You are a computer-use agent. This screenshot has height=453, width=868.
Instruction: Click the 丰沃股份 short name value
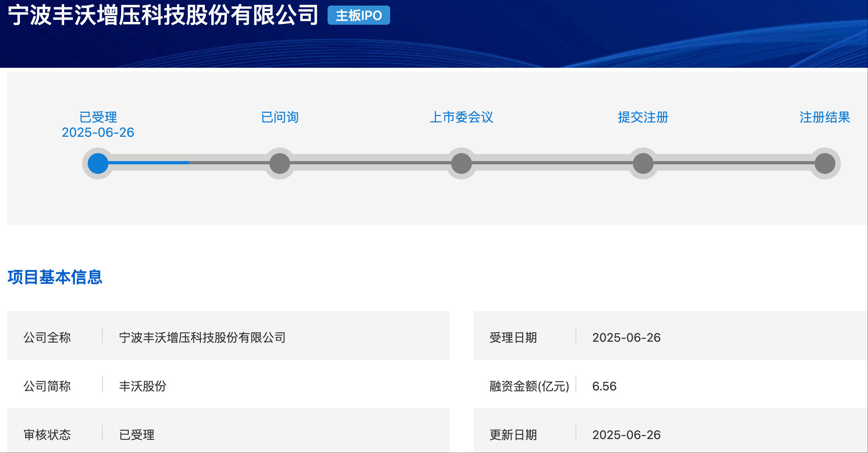143,386
